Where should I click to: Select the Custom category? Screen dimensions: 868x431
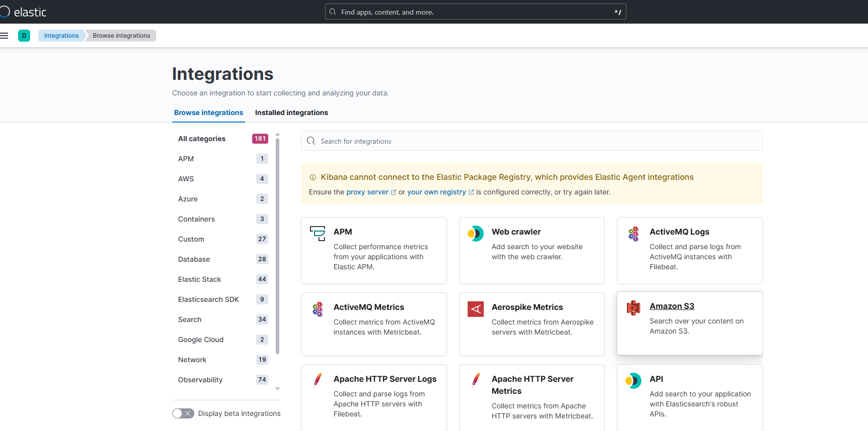[x=223, y=239]
